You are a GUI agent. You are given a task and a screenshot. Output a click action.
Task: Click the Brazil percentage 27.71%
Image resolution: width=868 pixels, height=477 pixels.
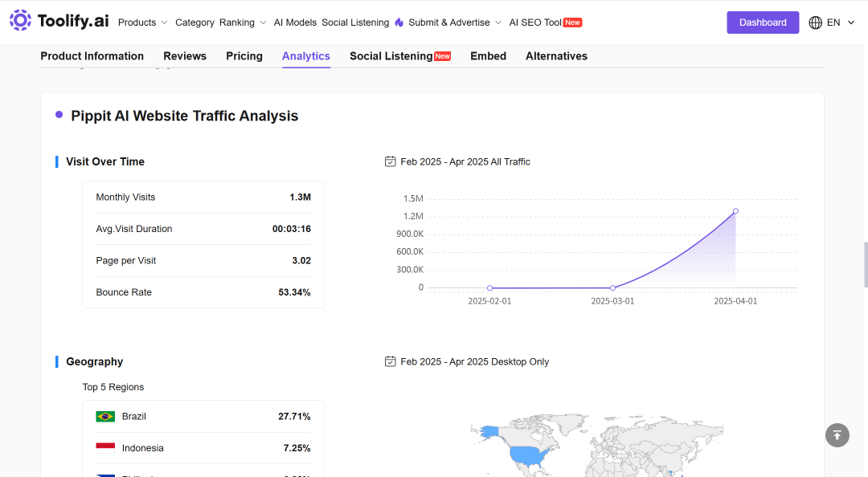[x=294, y=416]
